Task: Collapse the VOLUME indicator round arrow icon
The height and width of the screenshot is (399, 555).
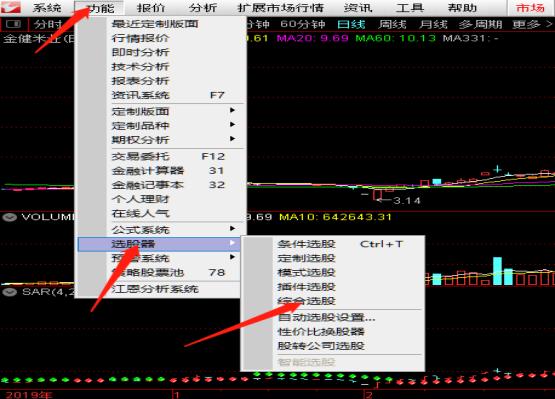Action: pos(10,217)
